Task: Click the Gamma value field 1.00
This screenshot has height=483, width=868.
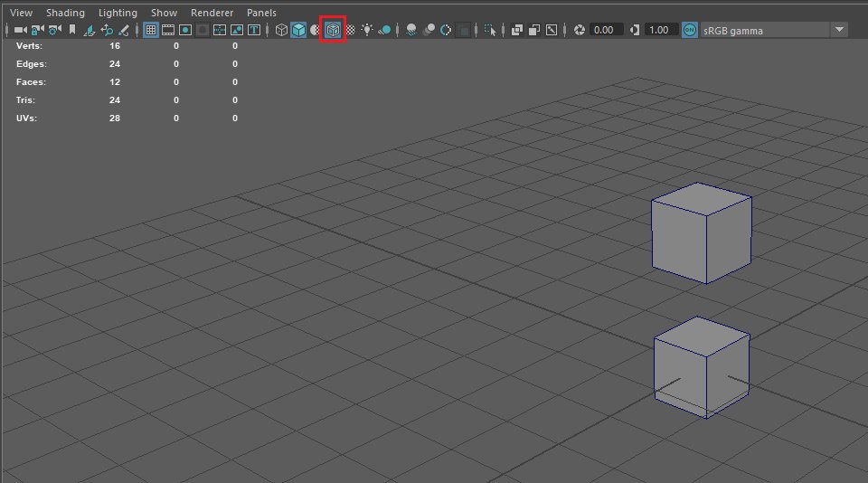Action: (x=661, y=30)
